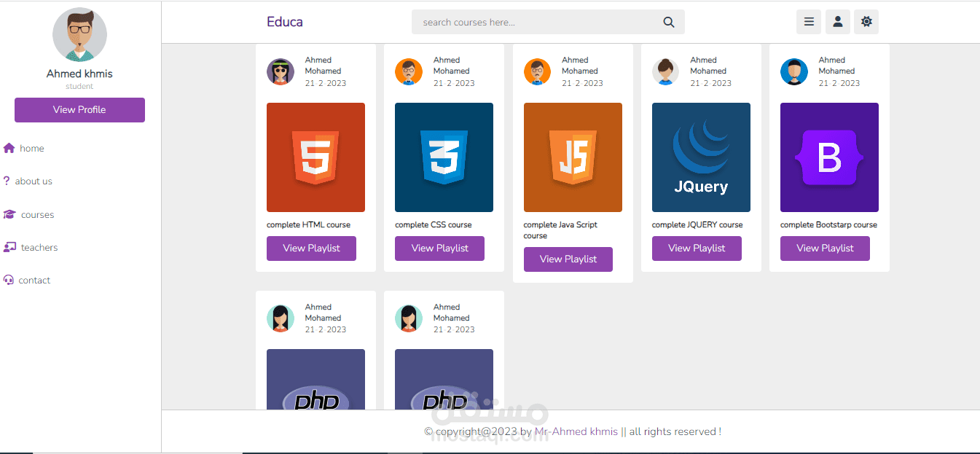Open the first PHP course thumbnail

point(315,379)
